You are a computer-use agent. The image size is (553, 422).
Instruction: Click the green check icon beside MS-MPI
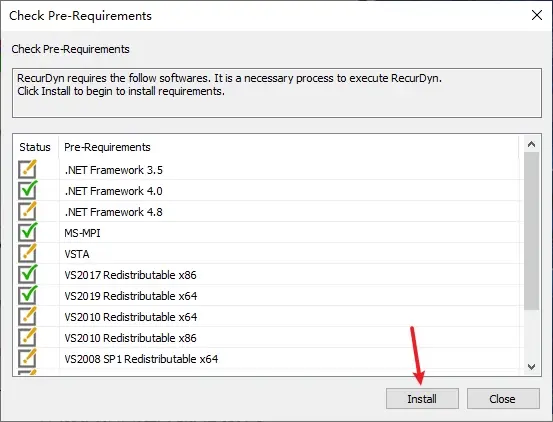click(28, 232)
